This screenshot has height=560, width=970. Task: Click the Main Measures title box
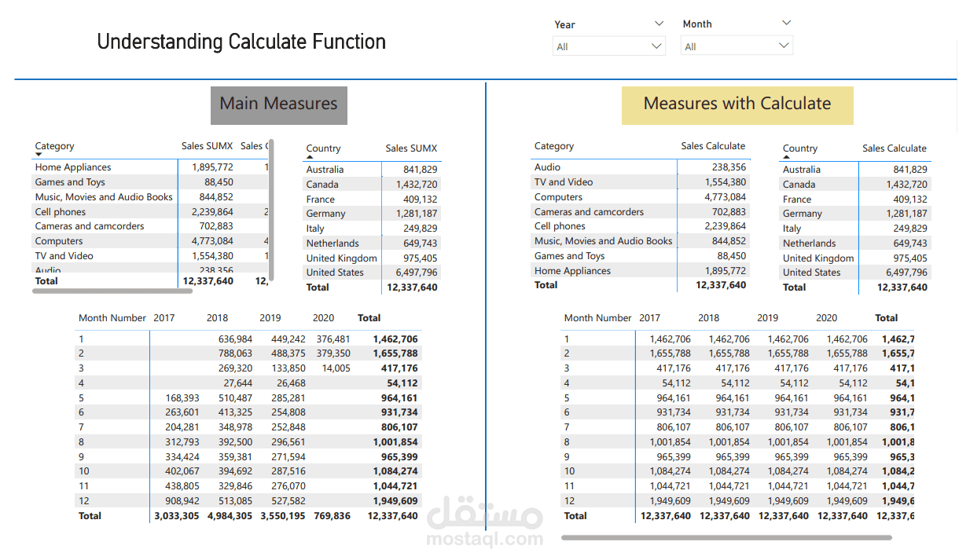tap(278, 105)
